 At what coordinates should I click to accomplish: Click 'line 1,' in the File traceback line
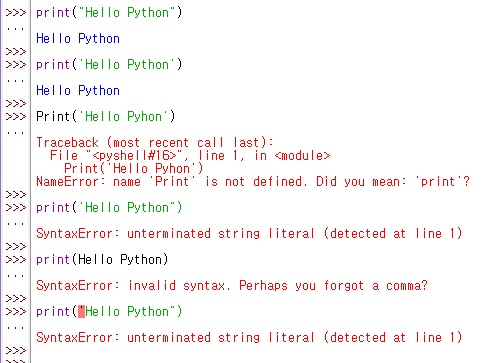pyautogui.click(x=221, y=156)
